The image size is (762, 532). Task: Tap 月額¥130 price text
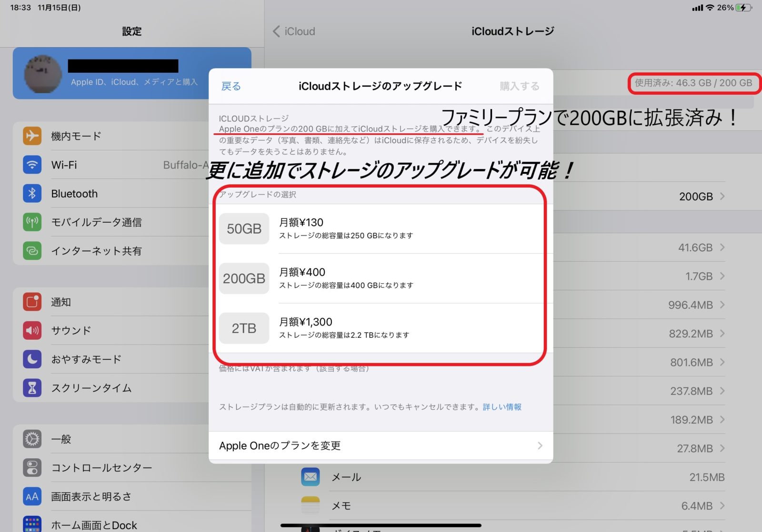(301, 222)
